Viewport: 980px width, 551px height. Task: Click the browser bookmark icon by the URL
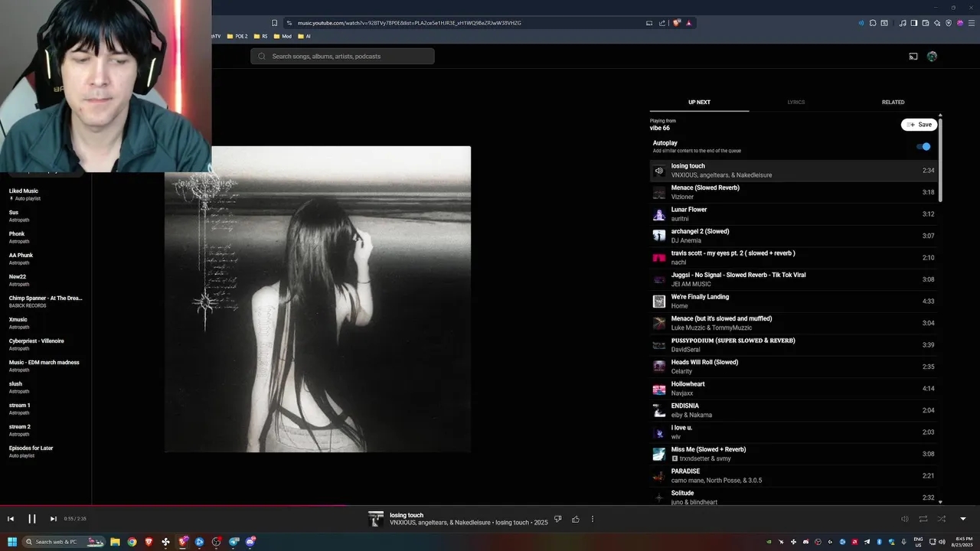[x=275, y=23]
